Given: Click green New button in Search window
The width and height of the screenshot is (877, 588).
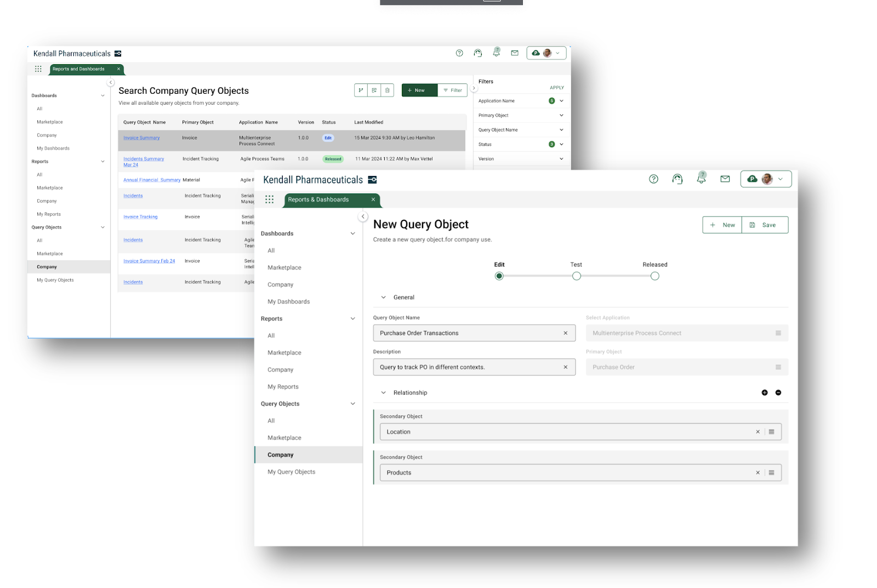Looking at the screenshot, I should click(x=419, y=90).
